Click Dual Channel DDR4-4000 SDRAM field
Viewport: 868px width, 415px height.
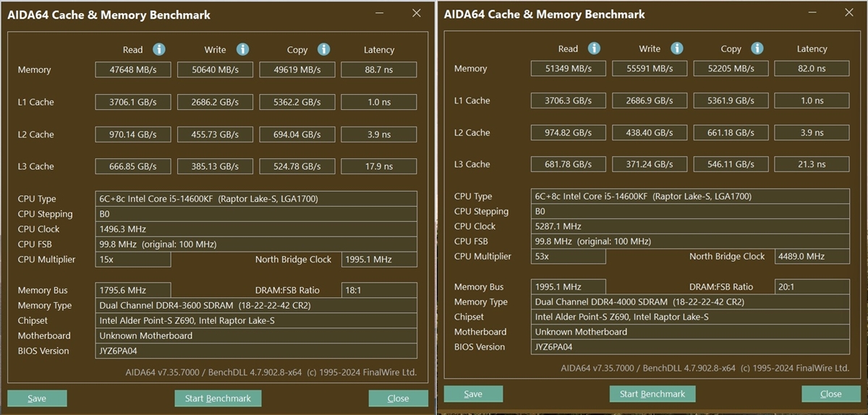(x=691, y=302)
